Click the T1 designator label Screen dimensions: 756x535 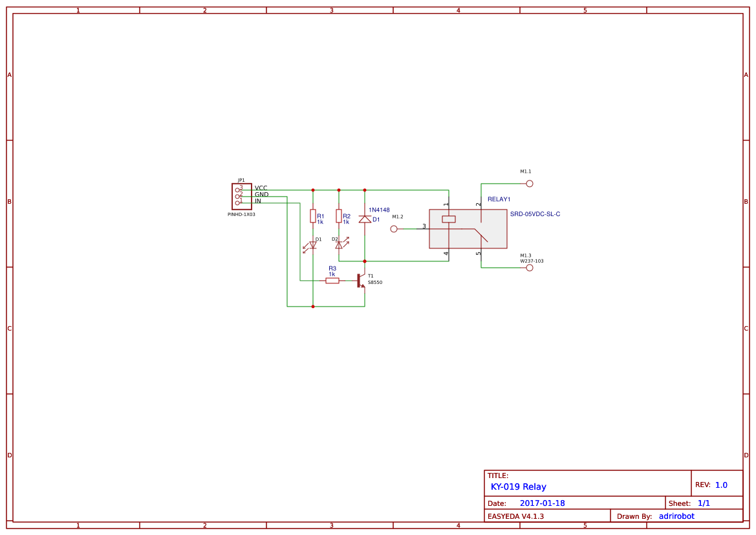pos(371,276)
